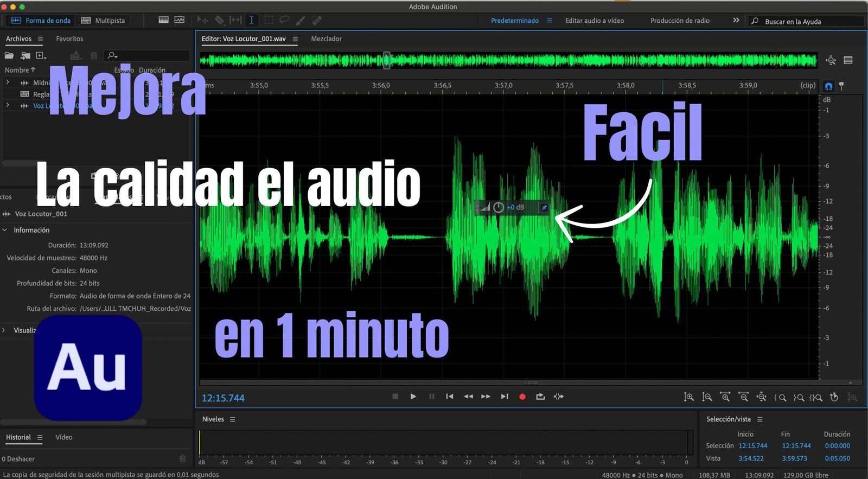
Task: Switch to the Favoritos tab
Action: [x=69, y=39]
